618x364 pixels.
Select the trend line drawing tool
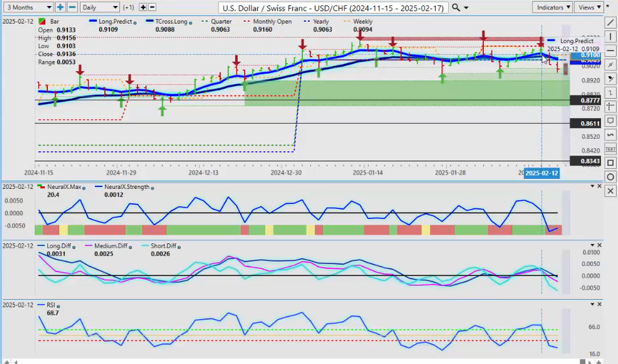point(610,22)
